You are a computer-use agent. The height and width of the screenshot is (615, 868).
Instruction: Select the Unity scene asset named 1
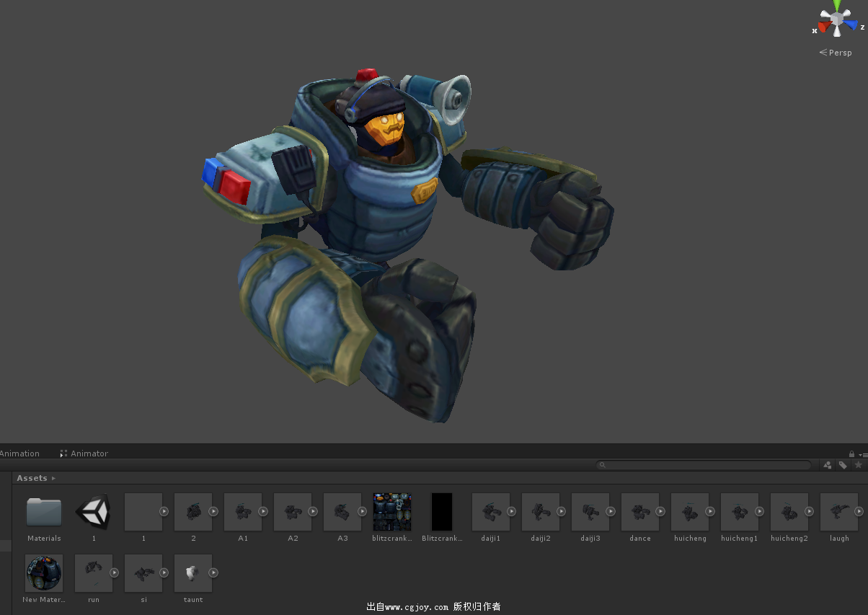(x=94, y=512)
